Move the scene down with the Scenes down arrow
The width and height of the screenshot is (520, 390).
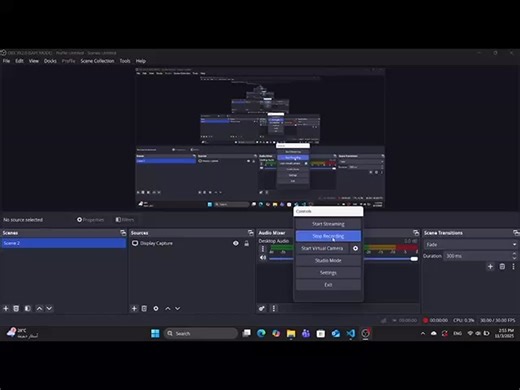(49, 308)
